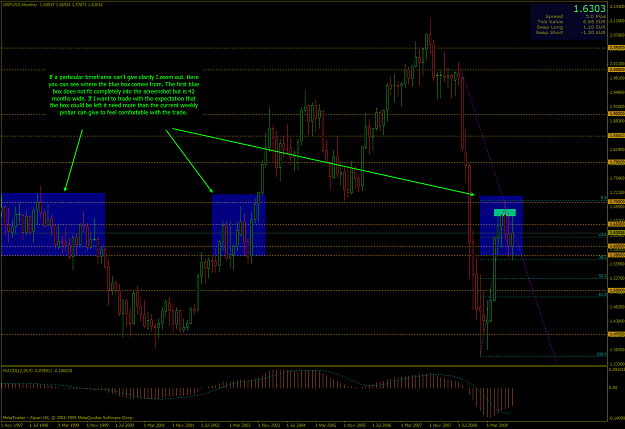625x429 pixels.
Task: Select the Tick Value label in the info panel
Action: pos(550,22)
